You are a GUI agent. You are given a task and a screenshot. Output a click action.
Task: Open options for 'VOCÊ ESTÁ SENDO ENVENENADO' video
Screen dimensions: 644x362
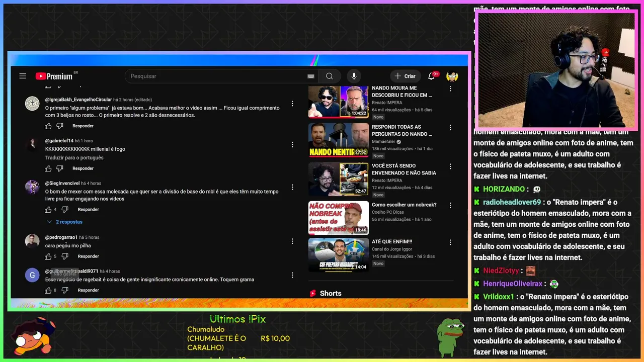click(x=450, y=166)
